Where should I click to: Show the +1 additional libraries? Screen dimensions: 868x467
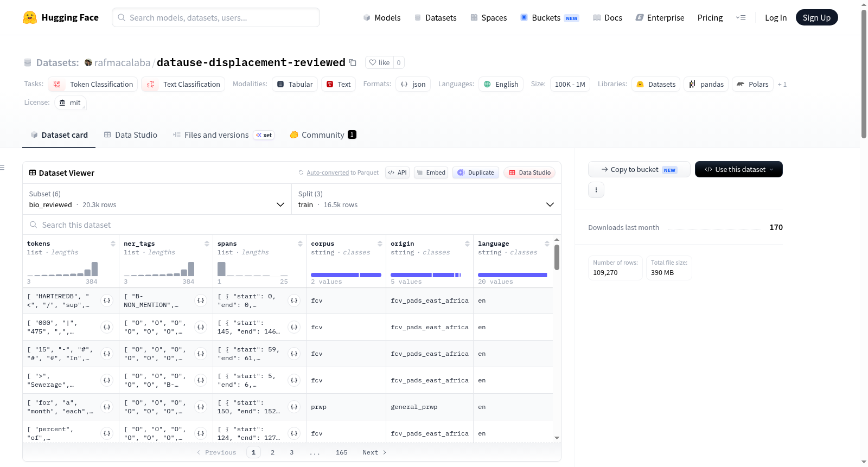(782, 85)
